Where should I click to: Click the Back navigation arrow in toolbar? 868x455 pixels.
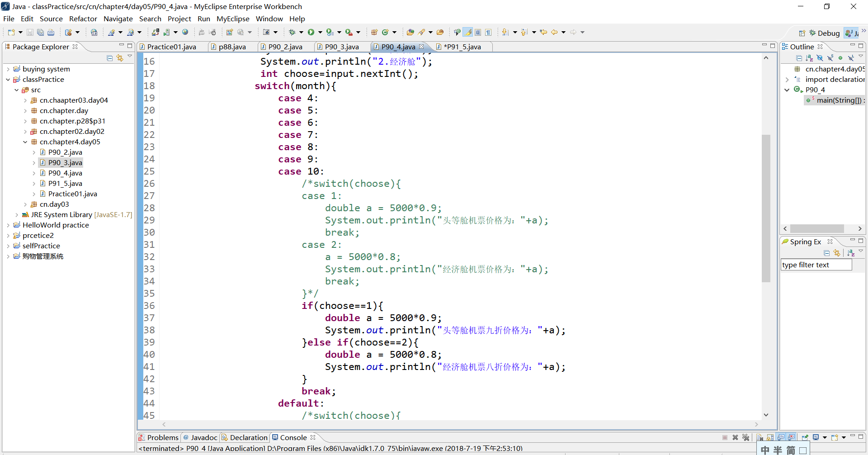tap(554, 32)
